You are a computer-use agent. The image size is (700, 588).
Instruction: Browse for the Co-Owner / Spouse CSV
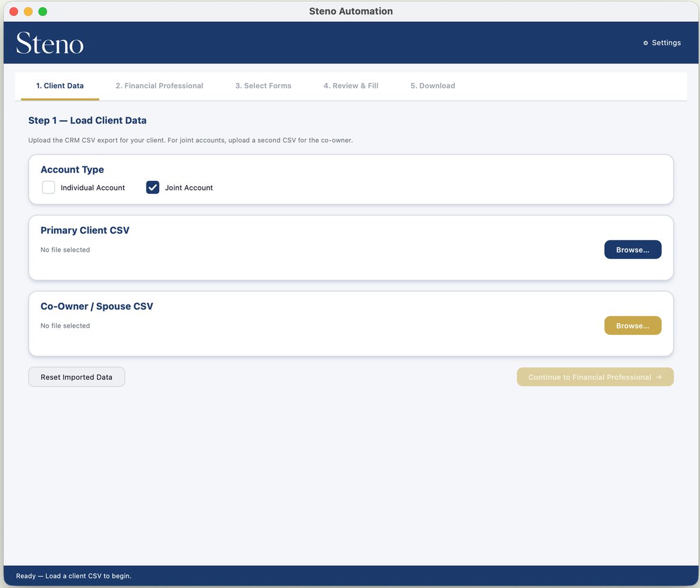coord(633,325)
